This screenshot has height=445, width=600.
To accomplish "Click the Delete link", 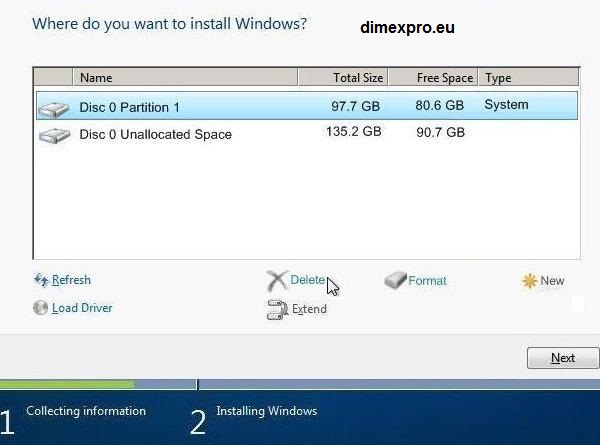I will (x=308, y=280).
